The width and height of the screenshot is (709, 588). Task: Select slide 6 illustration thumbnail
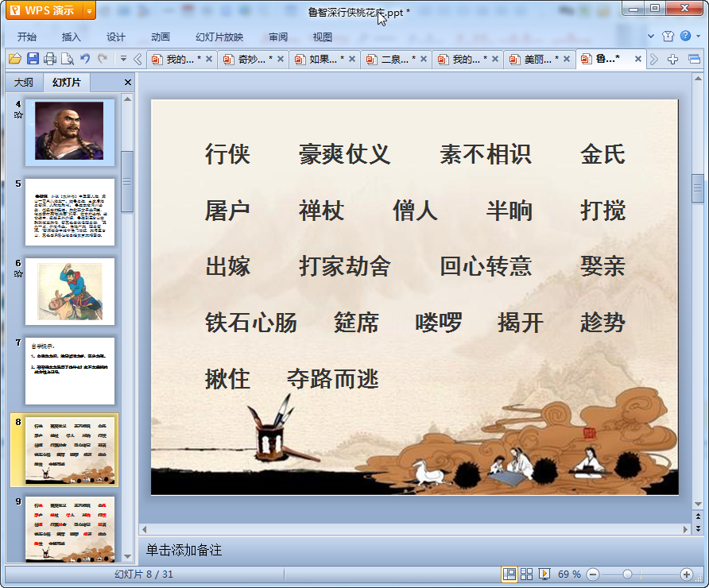pyautogui.click(x=70, y=291)
